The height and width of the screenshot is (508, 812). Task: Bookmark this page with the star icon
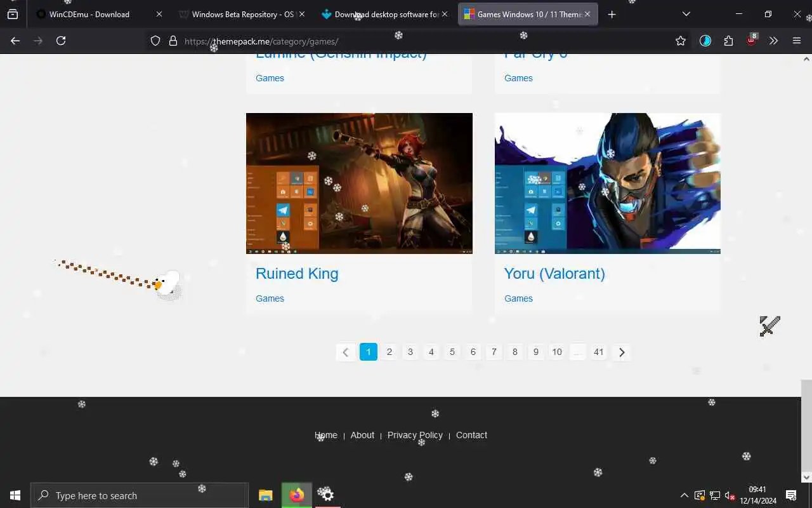tap(681, 41)
